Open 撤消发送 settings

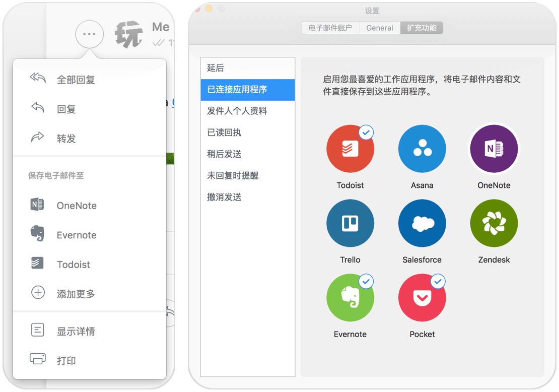point(248,197)
